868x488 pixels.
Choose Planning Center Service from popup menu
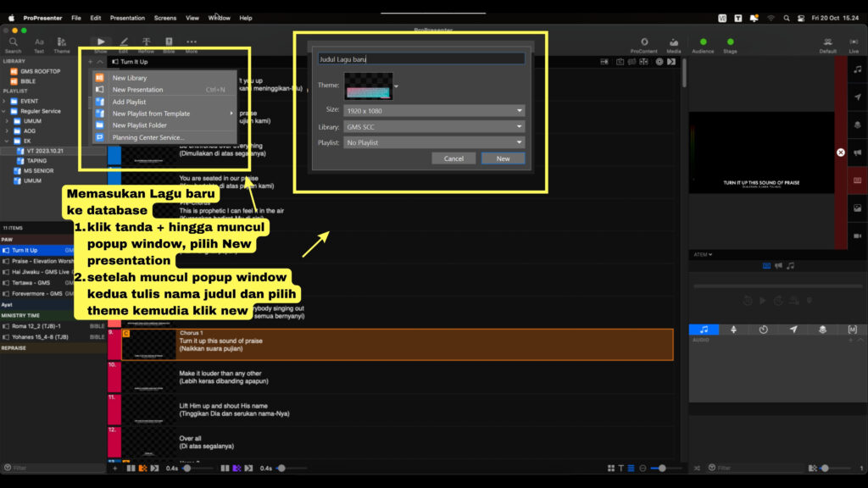[x=164, y=137]
